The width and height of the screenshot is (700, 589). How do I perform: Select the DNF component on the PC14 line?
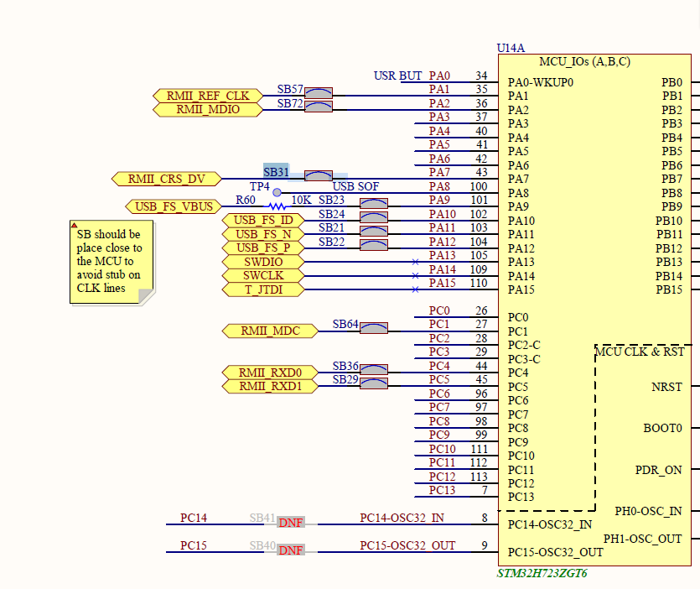[x=291, y=522]
